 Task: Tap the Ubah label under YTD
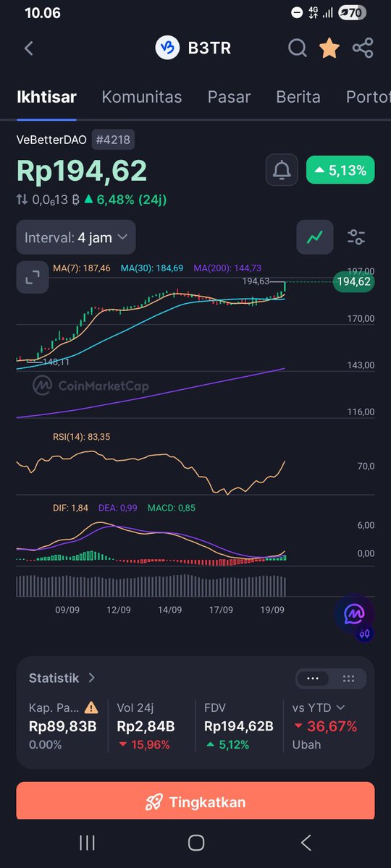point(307,744)
